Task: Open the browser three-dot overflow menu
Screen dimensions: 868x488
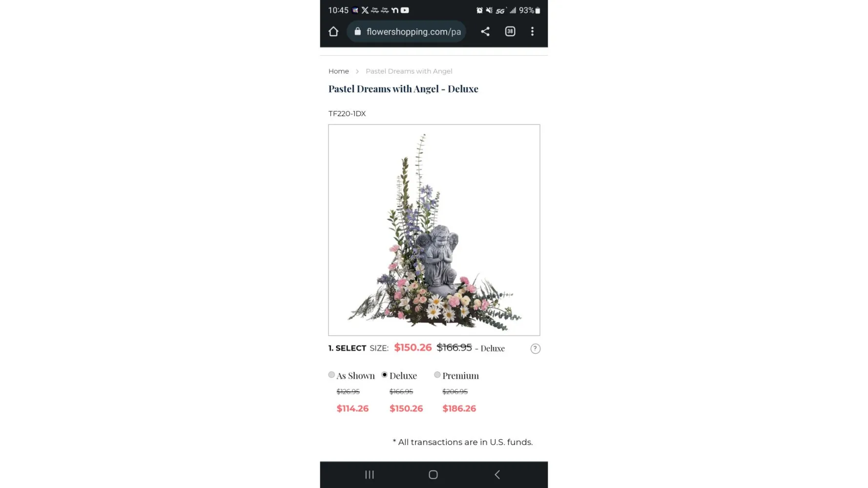Action: (532, 32)
